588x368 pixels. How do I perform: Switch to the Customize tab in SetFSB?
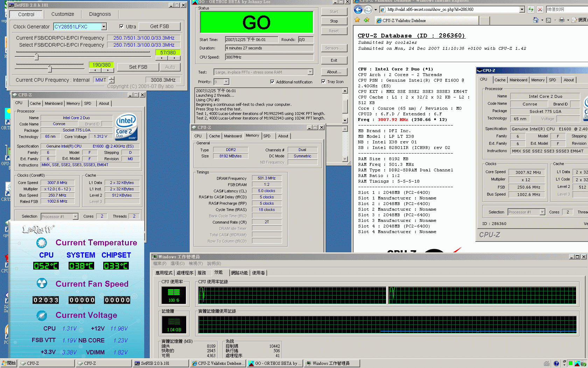(63, 14)
